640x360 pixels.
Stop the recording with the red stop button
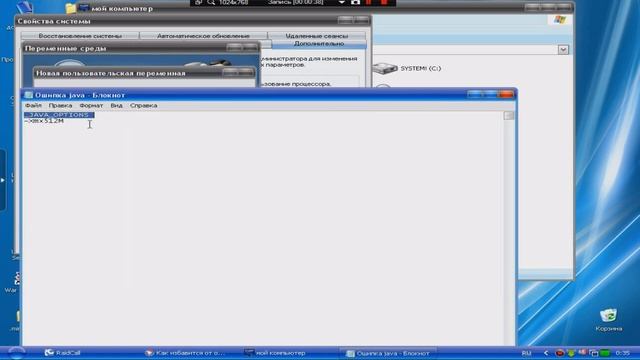(x=384, y=2)
